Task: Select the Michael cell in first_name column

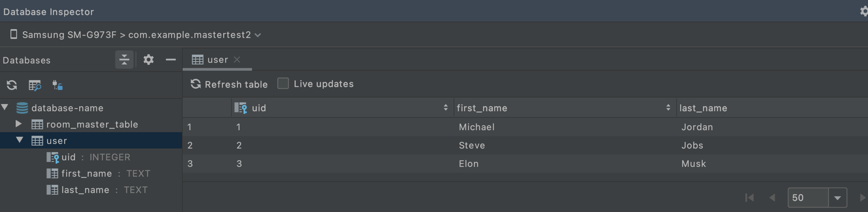Action: [476, 127]
